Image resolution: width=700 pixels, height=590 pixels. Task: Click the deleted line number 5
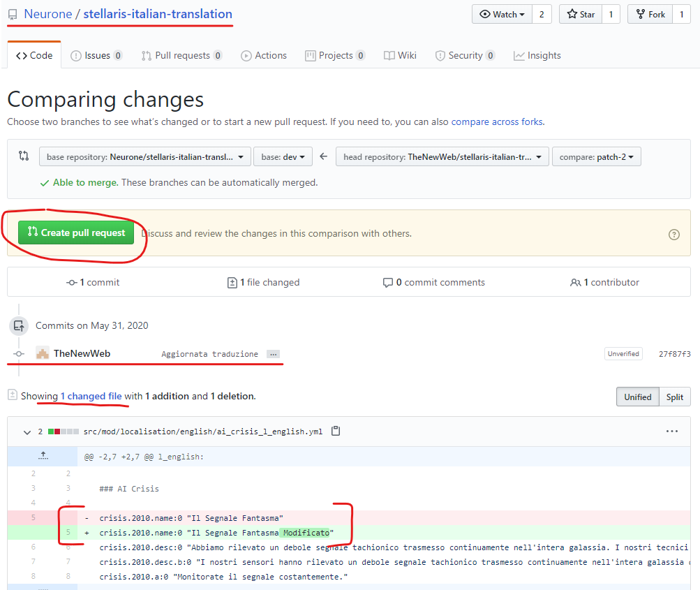(33, 517)
